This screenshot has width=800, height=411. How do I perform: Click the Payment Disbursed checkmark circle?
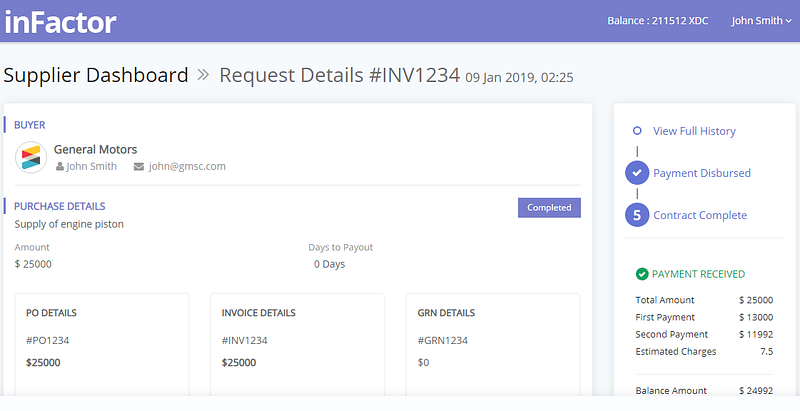pos(637,173)
